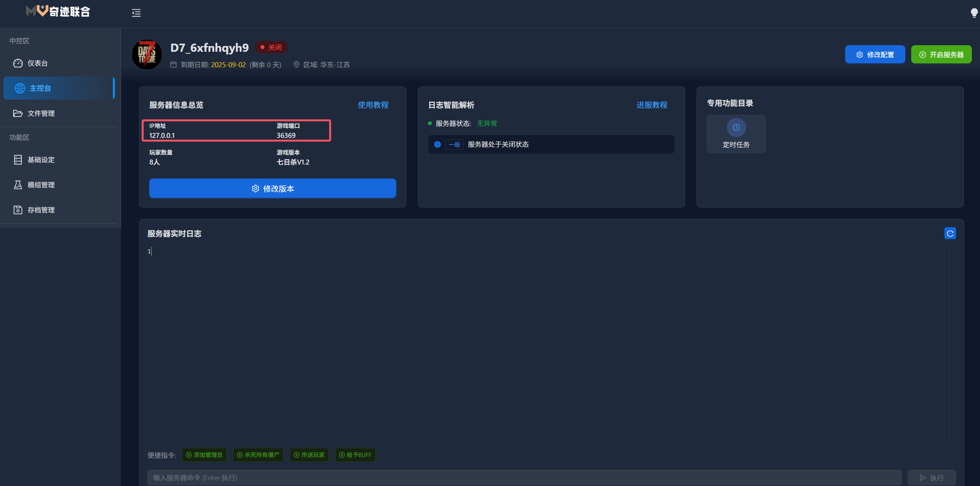Click the 一般 severity tag
980x486 pixels.
[454, 144]
